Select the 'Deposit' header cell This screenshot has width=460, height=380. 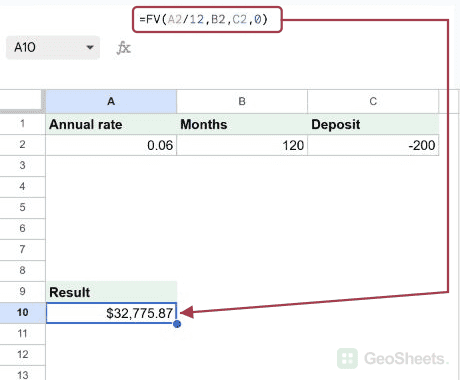373,124
